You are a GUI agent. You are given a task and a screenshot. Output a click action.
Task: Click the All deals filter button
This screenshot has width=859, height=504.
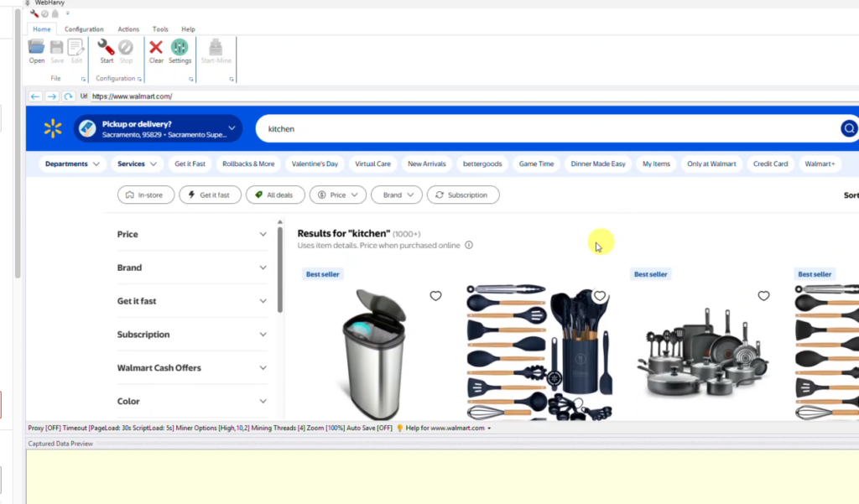click(x=275, y=195)
